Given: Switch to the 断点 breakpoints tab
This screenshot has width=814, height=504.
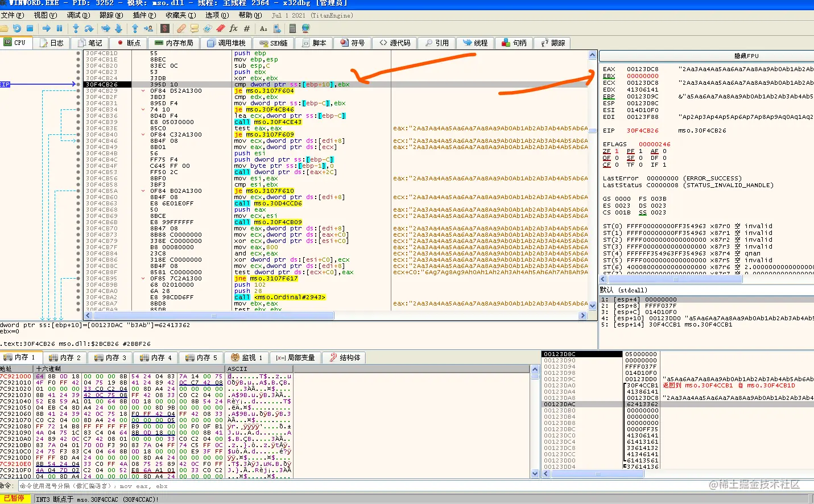Looking at the screenshot, I should click(x=128, y=43).
